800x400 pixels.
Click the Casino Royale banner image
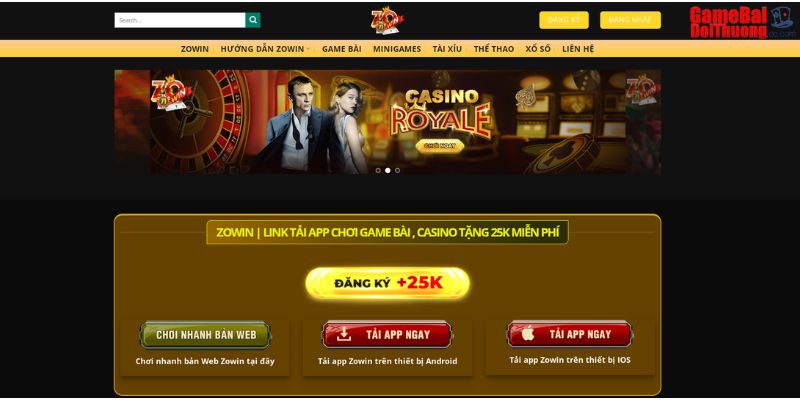pos(388,122)
